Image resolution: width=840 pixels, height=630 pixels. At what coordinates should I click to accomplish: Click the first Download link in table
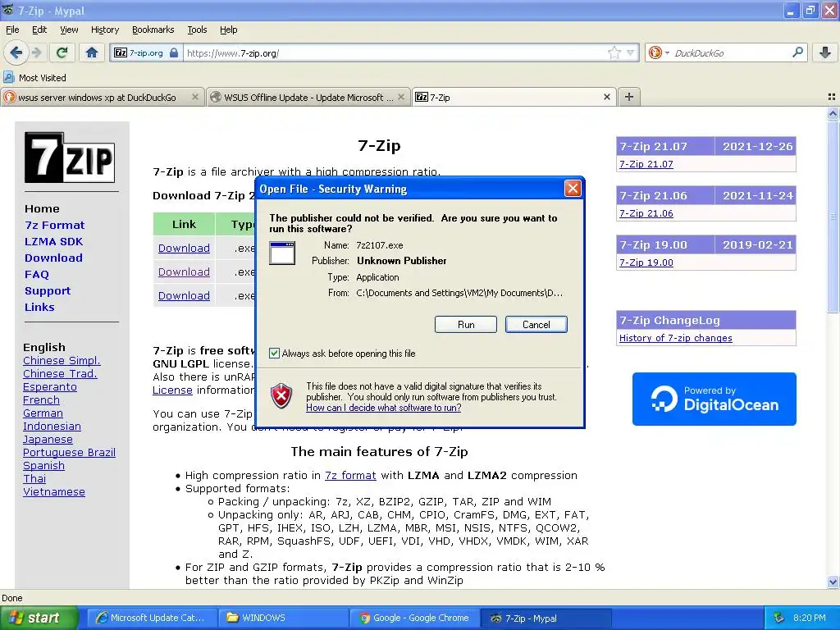click(184, 248)
